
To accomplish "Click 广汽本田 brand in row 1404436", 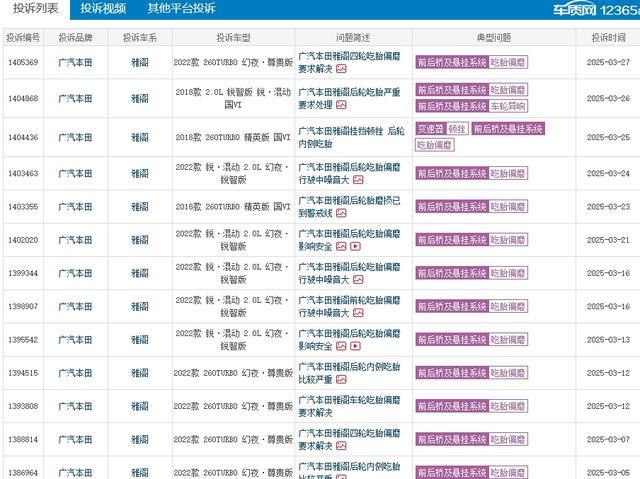I will click(x=76, y=137).
